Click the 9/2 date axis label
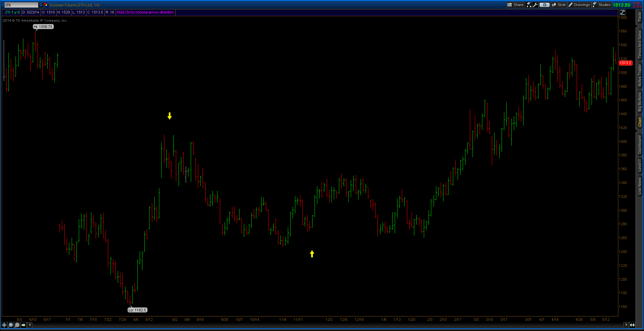This screenshot has height=331, width=644. (x=175, y=320)
